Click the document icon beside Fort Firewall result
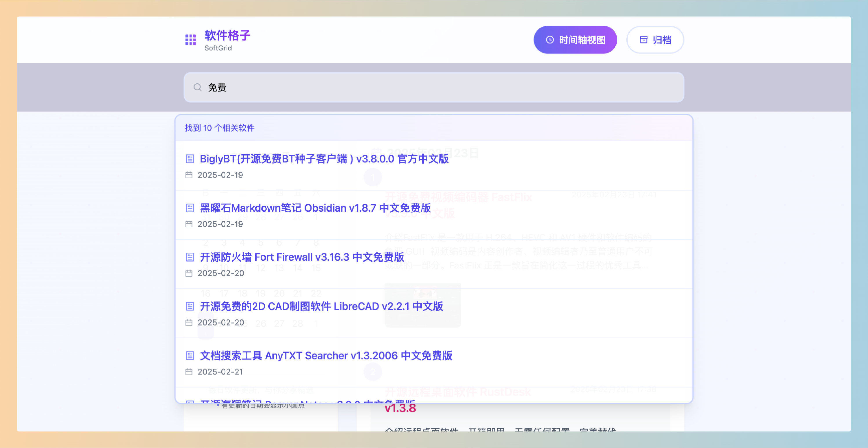 190,257
